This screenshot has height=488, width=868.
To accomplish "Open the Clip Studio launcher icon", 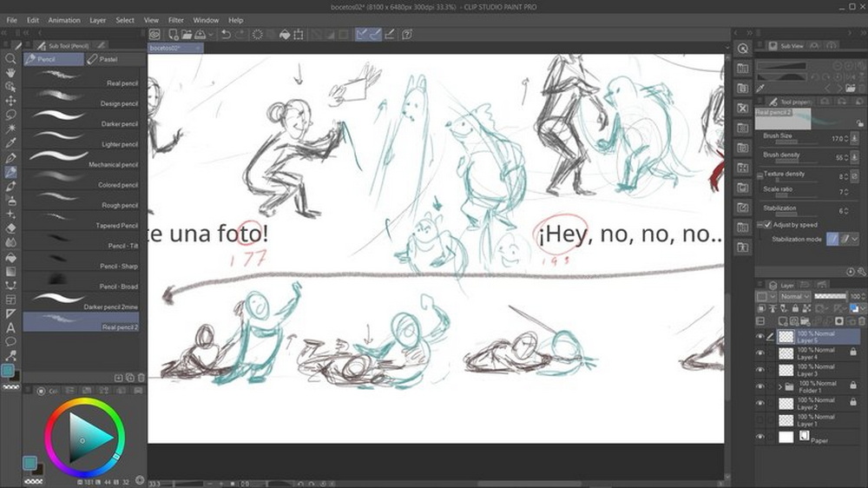I will pos(155,35).
